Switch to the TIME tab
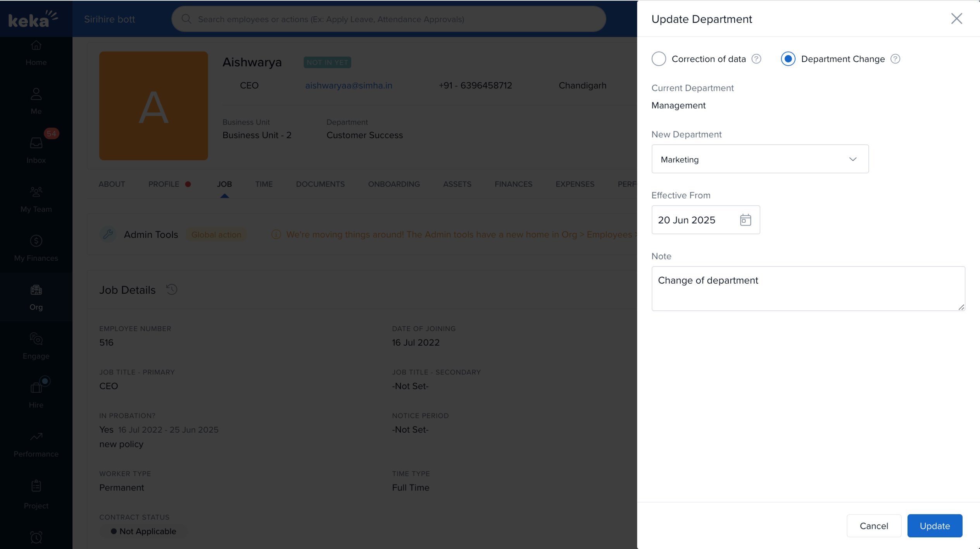Viewport: 980px width, 549px height. click(x=264, y=184)
